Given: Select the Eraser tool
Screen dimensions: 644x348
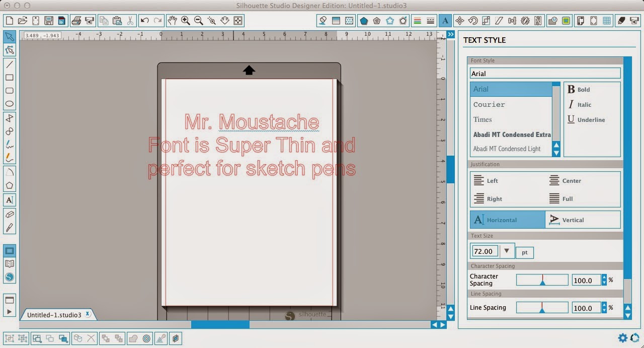Looking at the screenshot, I should click(9, 215).
